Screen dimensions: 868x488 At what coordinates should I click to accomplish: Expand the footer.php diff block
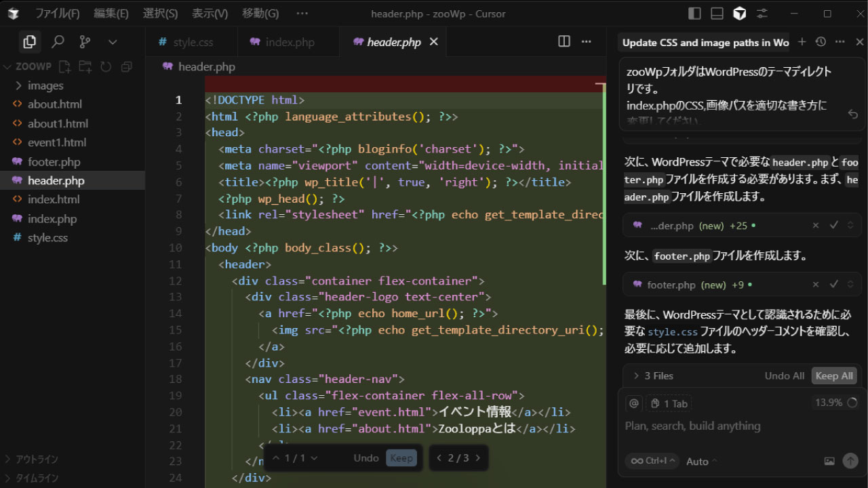coord(852,285)
